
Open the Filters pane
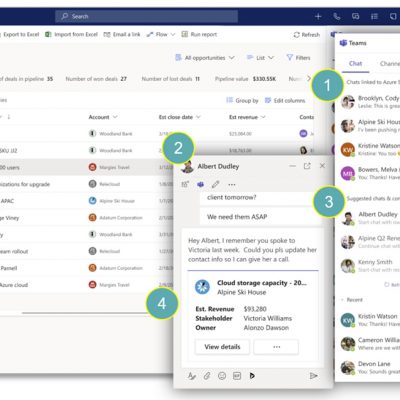click(x=298, y=58)
